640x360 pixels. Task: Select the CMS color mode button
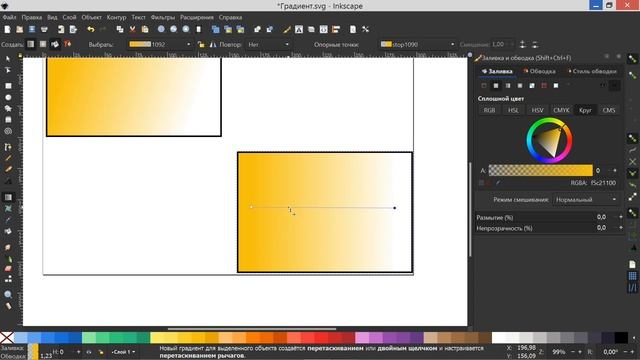[609, 110]
